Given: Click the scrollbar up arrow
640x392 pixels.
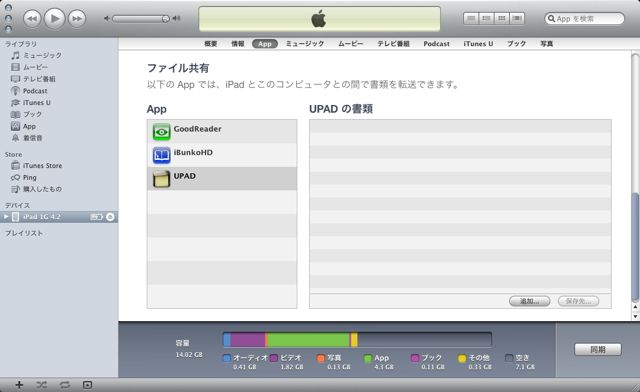Looking at the screenshot, I should coord(635,306).
